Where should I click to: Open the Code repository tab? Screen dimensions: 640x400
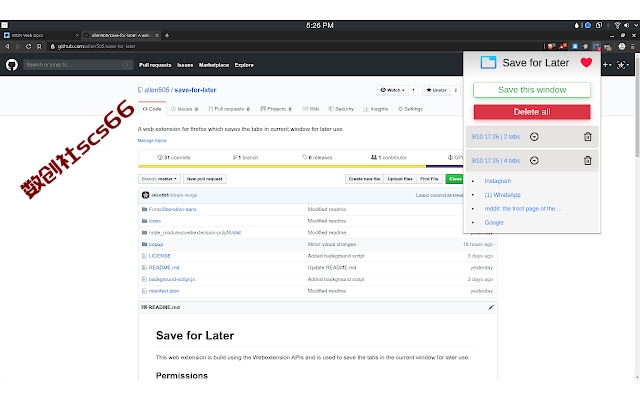pyautogui.click(x=152, y=109)
